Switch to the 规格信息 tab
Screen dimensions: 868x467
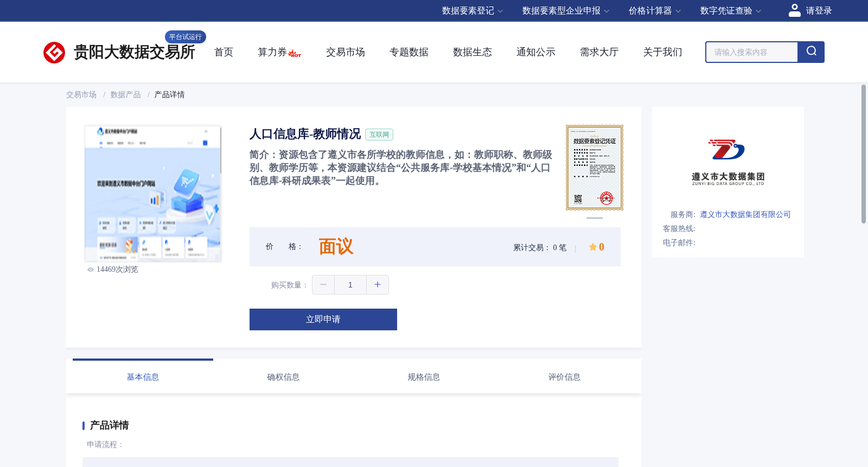pos(424,377)
